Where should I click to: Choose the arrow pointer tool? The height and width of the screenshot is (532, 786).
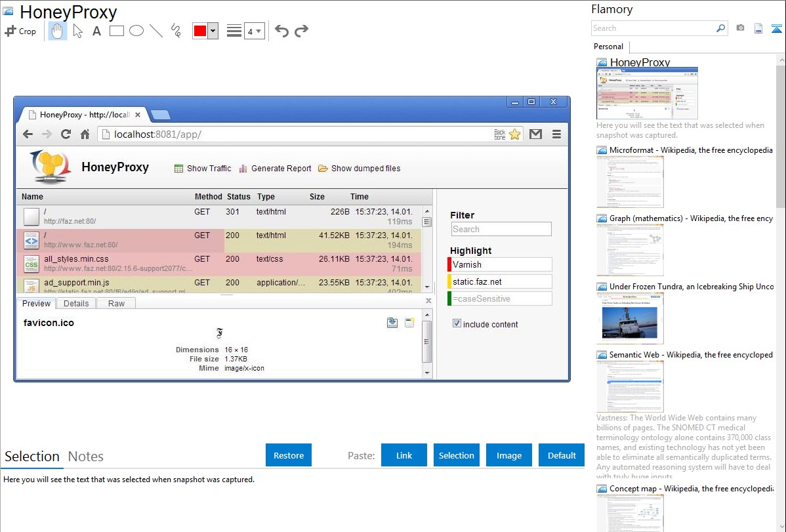(x=77, y=31)
